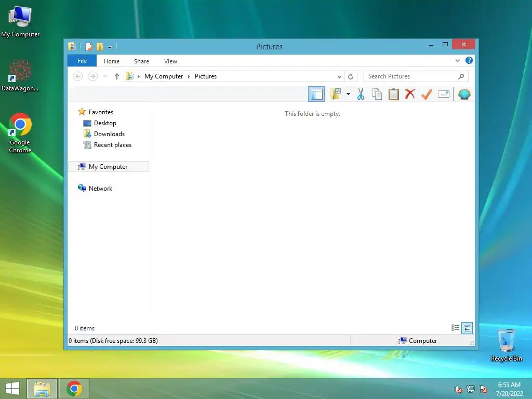Click the orange checkmark icon
The height and width of the screenshot is (399, 532).
pyautogui.click(x=427, y=94)
